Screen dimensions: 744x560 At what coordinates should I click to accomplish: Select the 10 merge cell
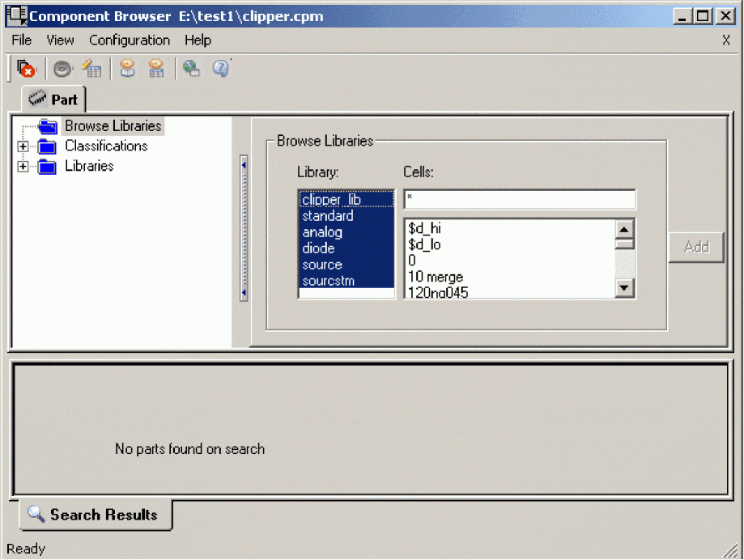pos(510,277)
